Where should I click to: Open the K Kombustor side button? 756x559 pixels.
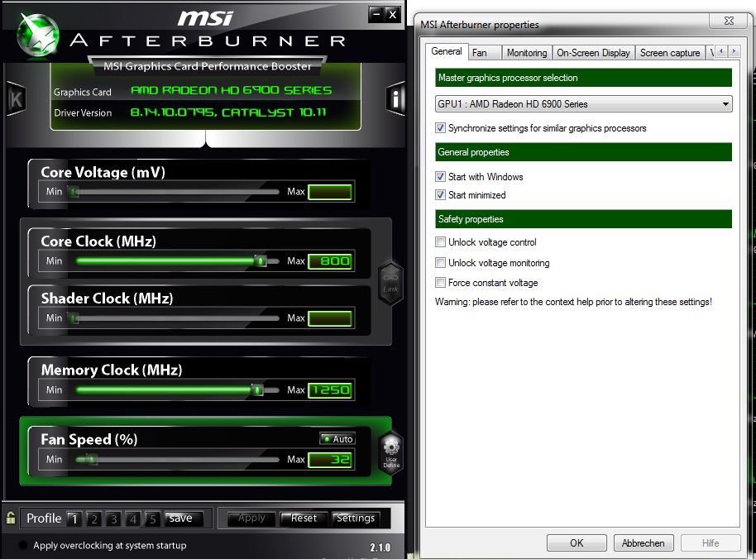tap(16, 98)
